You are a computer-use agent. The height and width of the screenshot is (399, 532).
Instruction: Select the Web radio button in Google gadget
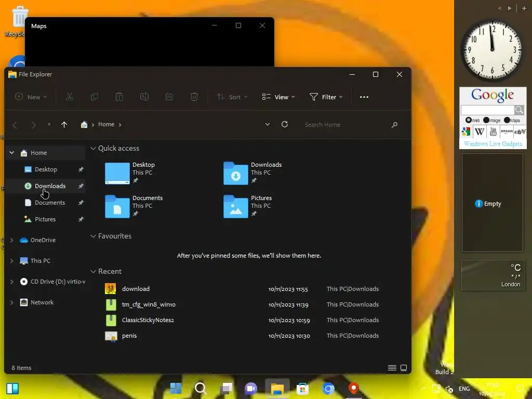pos(468,120)
